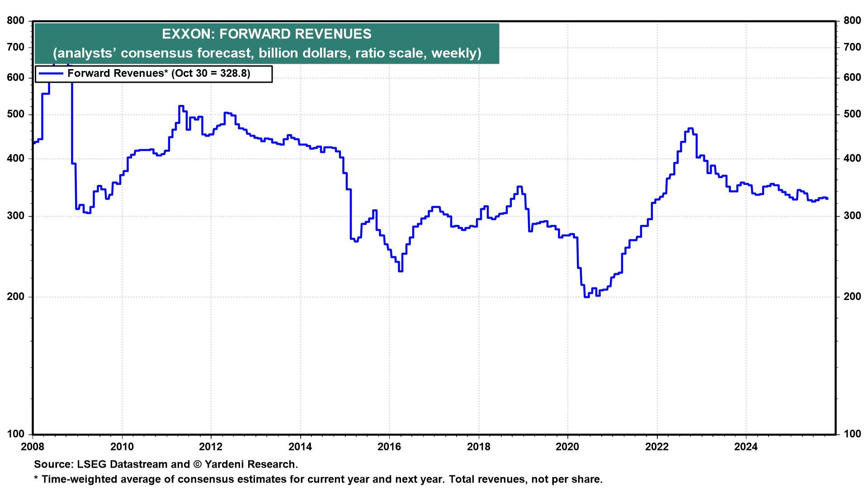Click the 2022 x-axis label

[656, 447]
